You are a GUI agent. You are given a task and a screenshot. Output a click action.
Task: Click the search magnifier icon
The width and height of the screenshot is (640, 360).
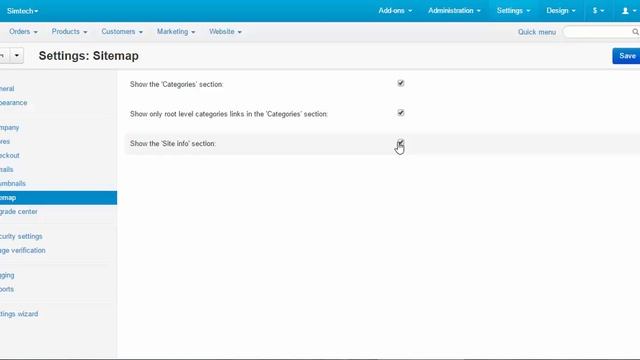(636, 32)
